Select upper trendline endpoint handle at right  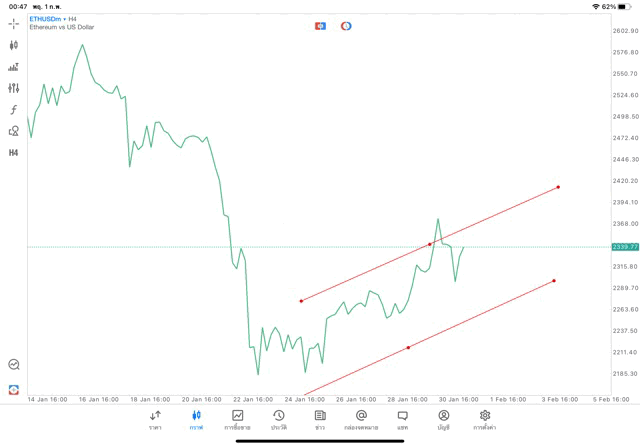(558, 187)
